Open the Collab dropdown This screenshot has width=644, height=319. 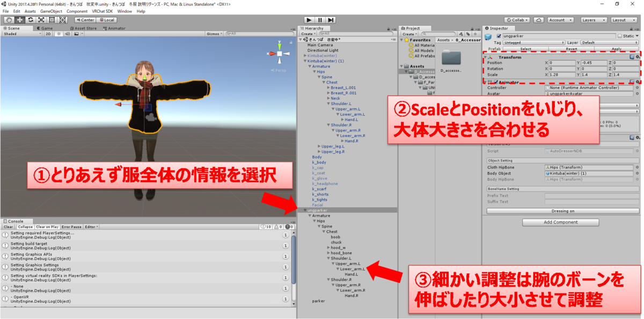[516, 20]
